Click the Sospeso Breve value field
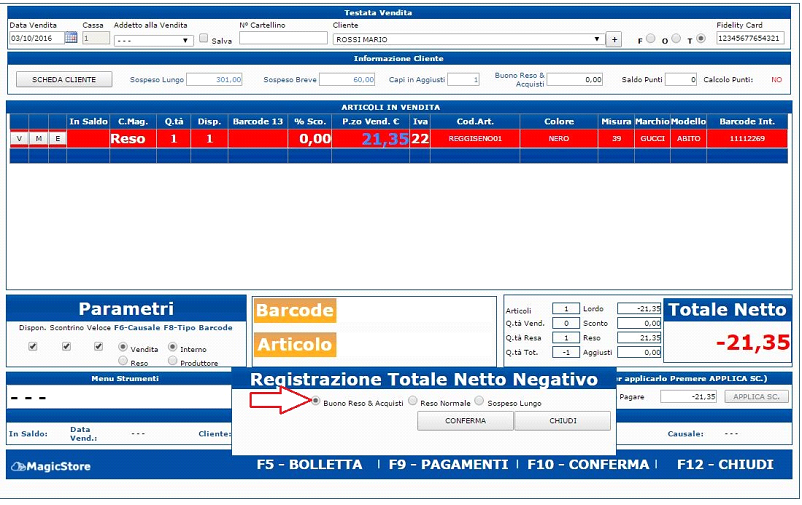Viewport: 802px width, 505px height. click(x=347, y=79)
